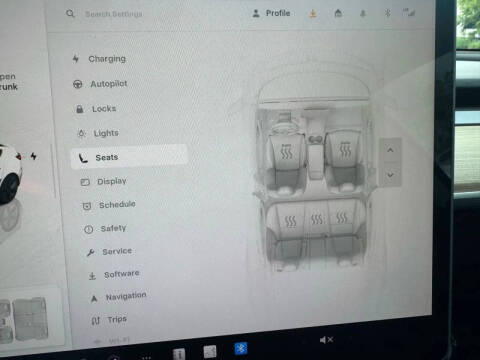The image size is (480, 360).
Task: Open the blue Bluetooth app in bottom bar
Action: pyautogui.click(x=241, y=348)
